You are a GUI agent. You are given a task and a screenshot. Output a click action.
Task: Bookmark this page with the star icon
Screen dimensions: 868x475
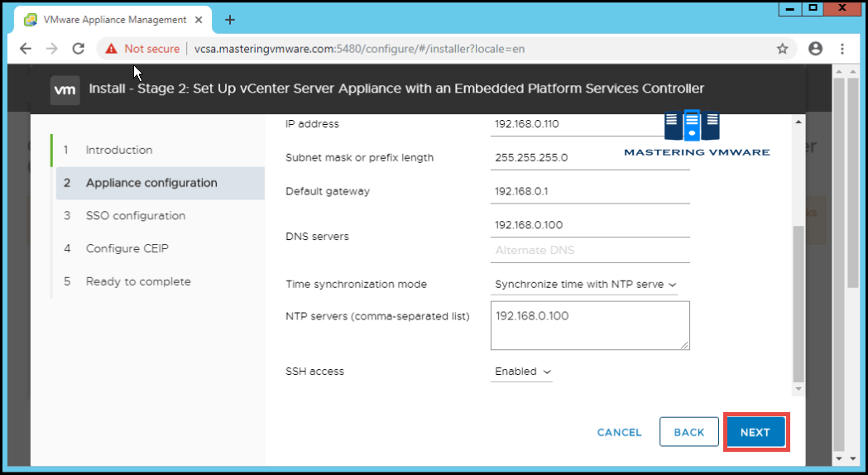click(782, 49)
